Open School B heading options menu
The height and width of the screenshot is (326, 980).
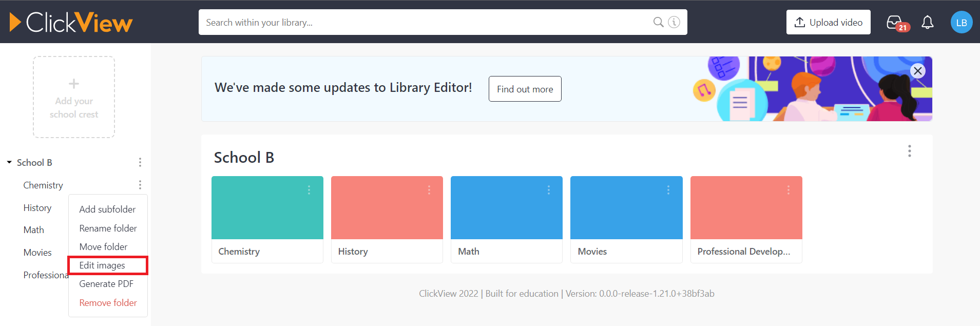point(909,151)
